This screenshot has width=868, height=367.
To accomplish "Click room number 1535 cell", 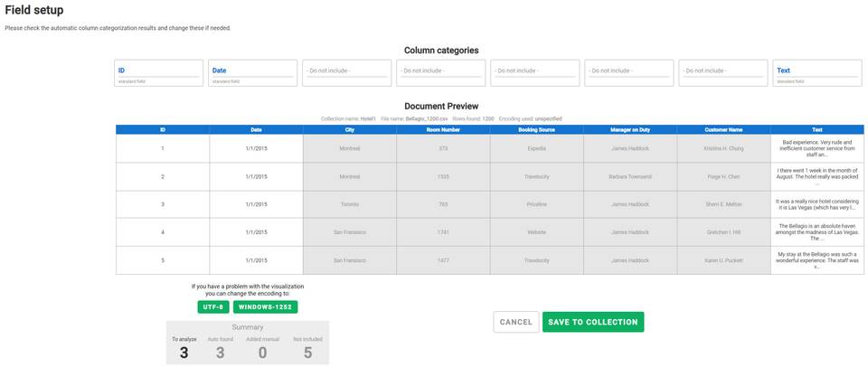I will coord(443,176).
